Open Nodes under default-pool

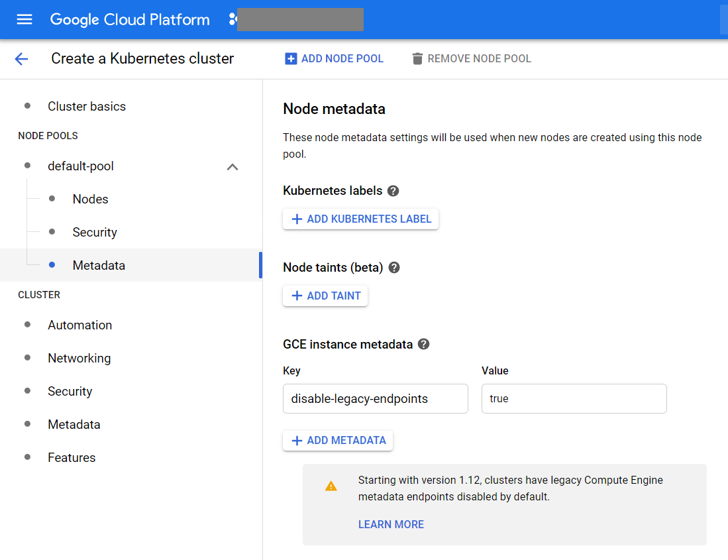coord(91,199)
